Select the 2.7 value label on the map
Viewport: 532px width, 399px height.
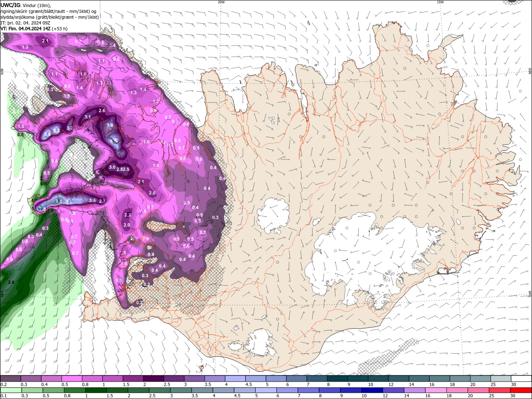point(103,201)
